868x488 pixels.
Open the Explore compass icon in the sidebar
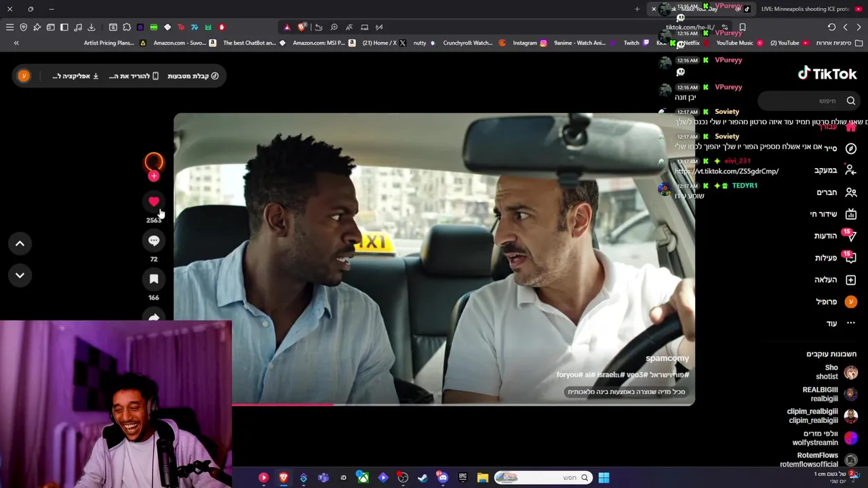pos(851,148)
